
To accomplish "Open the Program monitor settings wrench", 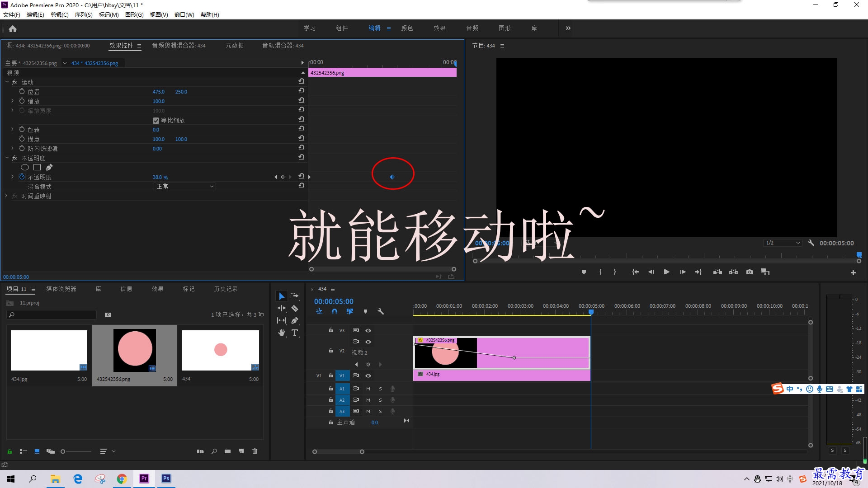I will pos(811,243).
